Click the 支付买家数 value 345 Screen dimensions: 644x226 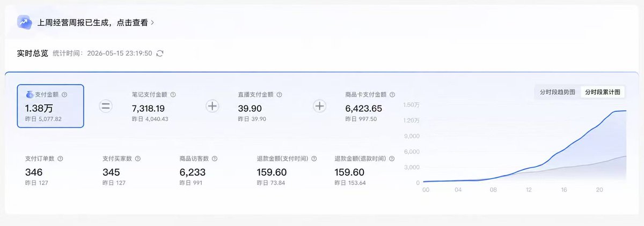pyautogui.click(x=111, y=172)
